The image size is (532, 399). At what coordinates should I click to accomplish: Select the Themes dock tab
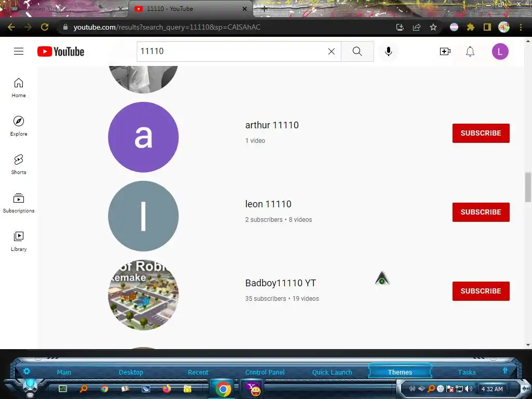(x=400, y=372)
